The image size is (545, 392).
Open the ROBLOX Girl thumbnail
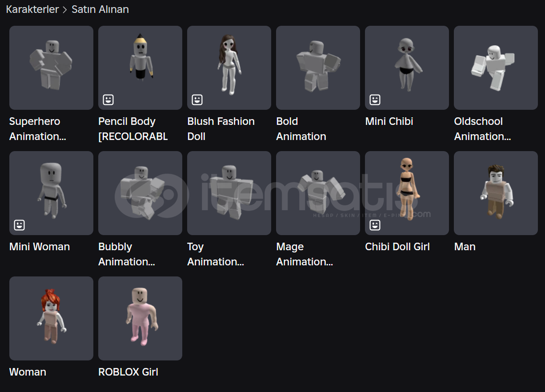click(140, 318)
